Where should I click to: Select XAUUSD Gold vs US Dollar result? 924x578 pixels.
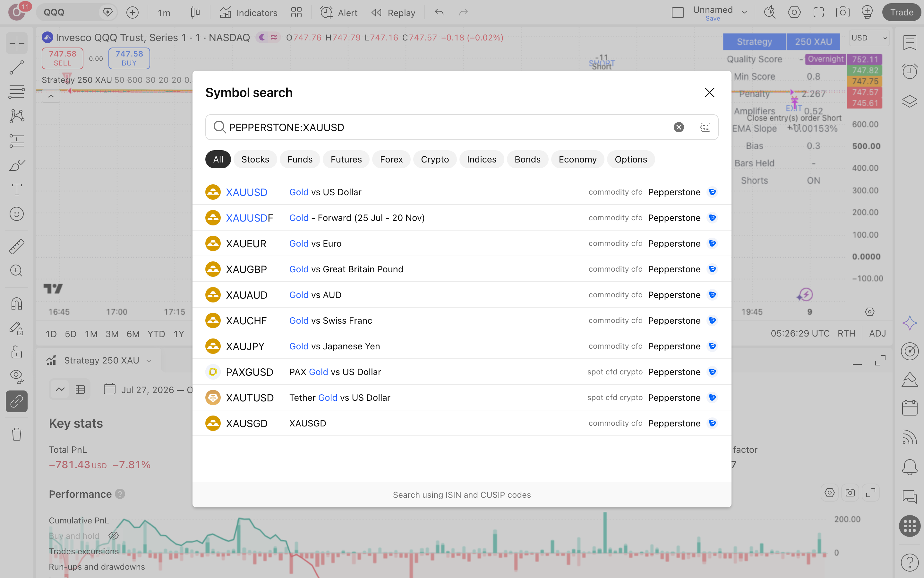[462, 192]
